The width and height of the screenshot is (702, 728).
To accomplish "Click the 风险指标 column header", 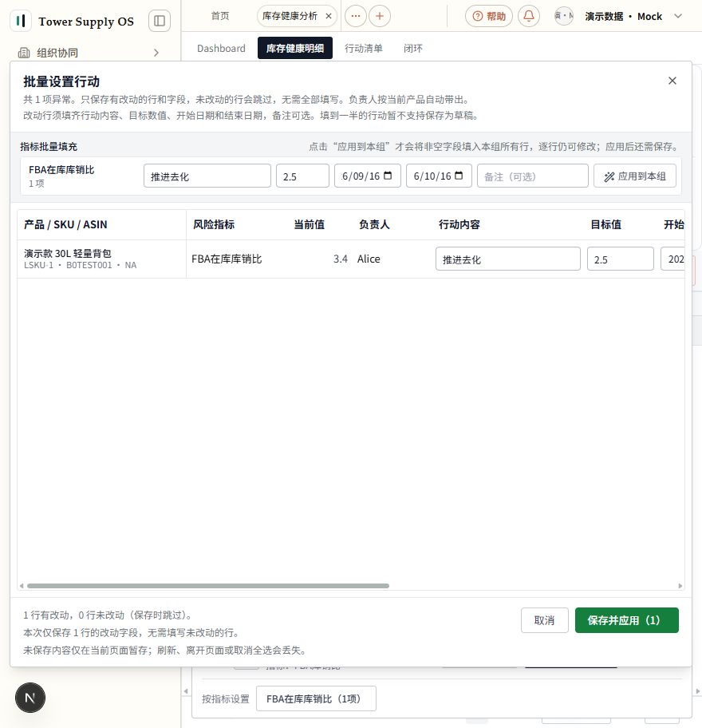I will (x=214, y=225).
